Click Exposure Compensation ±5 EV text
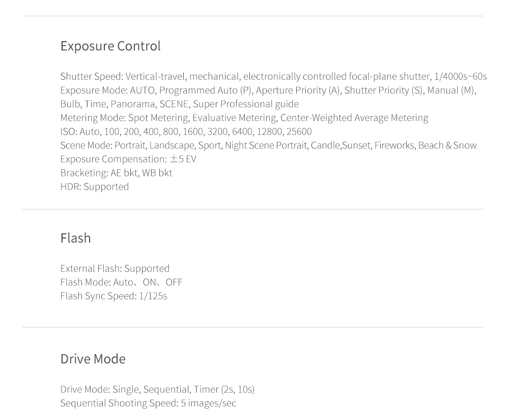The image size is (509, 420). coord(128,159)
